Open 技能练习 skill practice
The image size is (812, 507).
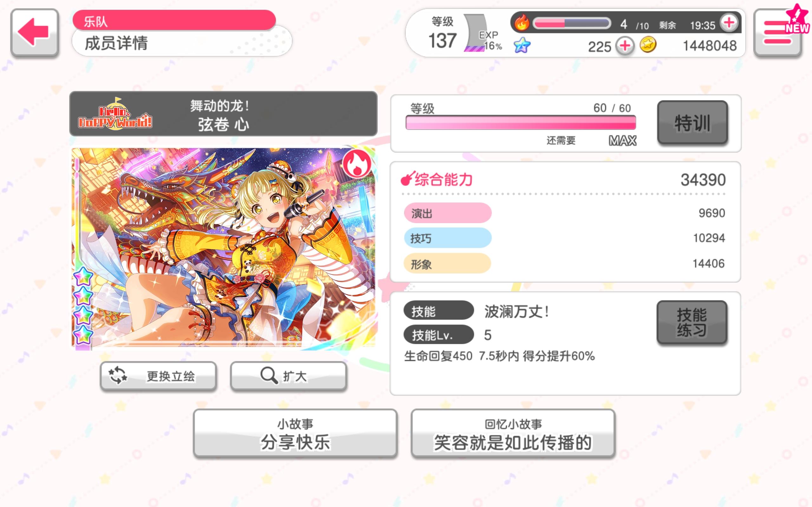point(692,322)
